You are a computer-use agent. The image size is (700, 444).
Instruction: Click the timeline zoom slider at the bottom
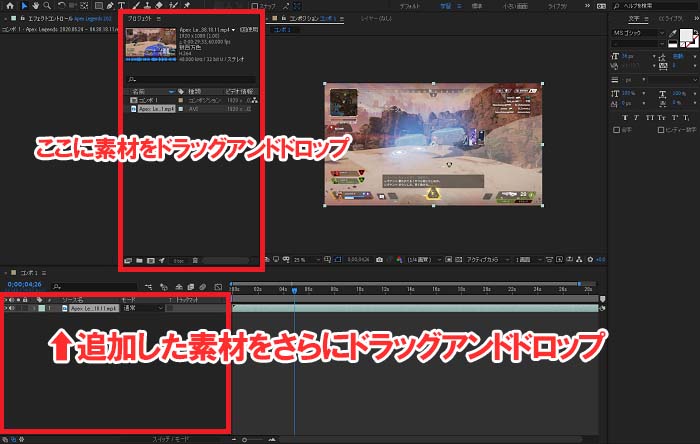pyautogui.click(x=253, y=440)
